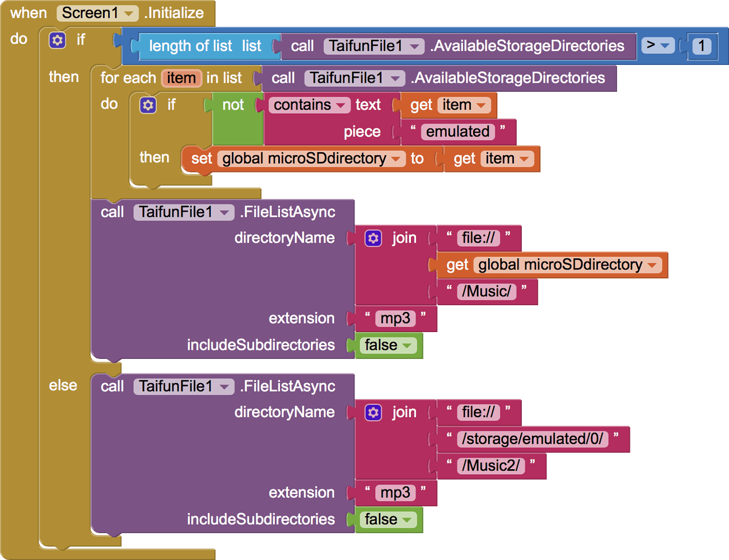
Task: Open the Screen1 component dropdown
Action: (97, 13)
